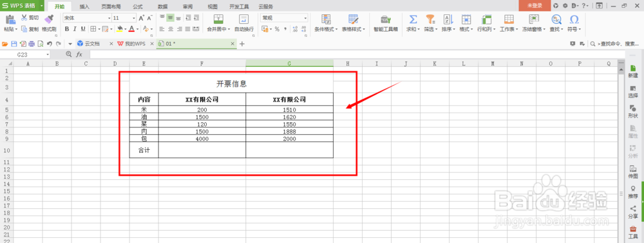Open 条件格式 conditional formatting
This screenshot has height=243, width=644.
[326, 22]
